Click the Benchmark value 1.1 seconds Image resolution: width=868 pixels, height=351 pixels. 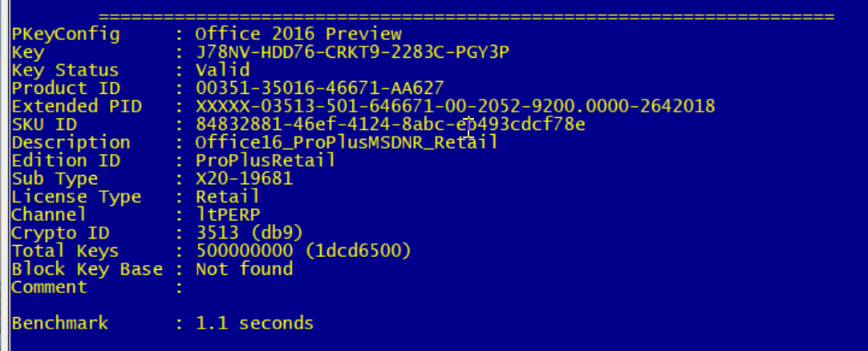tap(254, 323)
